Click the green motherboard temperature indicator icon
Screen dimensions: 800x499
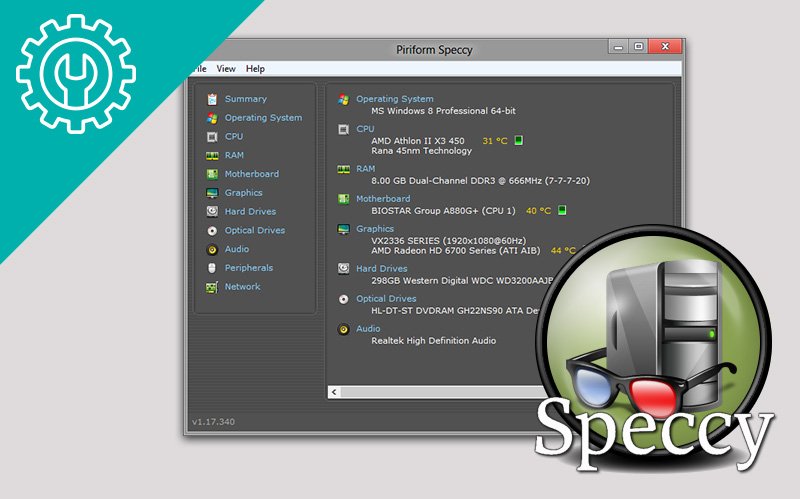coord(562,210)
